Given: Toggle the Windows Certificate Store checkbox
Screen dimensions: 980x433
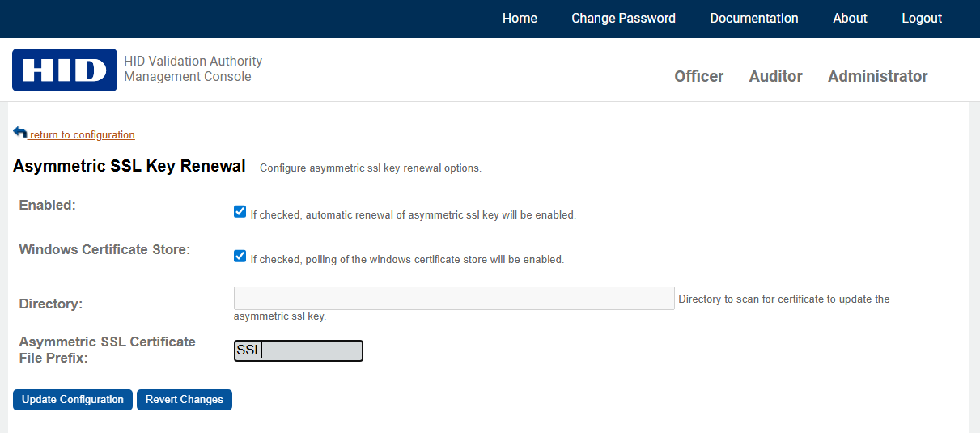Looking at the screenshot, I should tap(240, 257).
